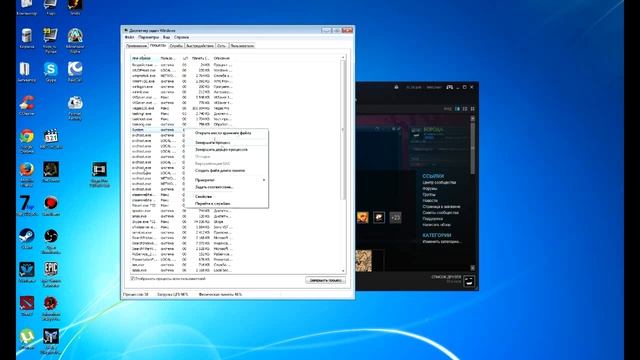Choose Завершить процесс in context menu
640x360 pixels.
(x=212, y=143)
